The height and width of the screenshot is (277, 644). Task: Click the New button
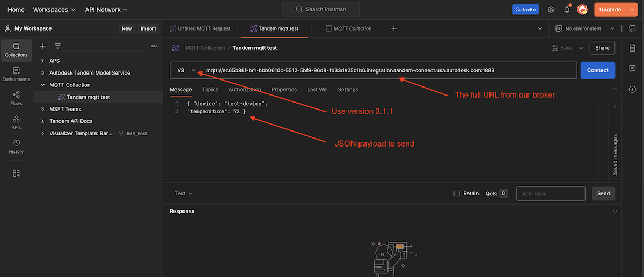pyautogui.click(x=127, y=28)
